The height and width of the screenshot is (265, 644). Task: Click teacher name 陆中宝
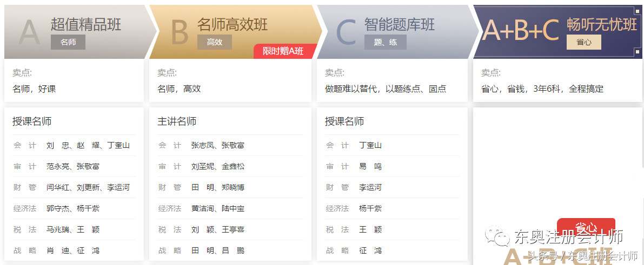(x=233, y=208)
